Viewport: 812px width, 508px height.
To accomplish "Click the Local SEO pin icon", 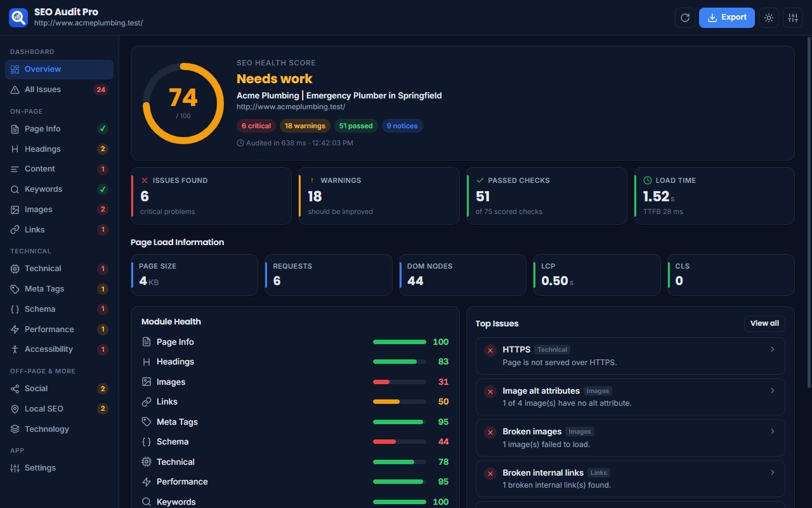I will coord(15,409).
